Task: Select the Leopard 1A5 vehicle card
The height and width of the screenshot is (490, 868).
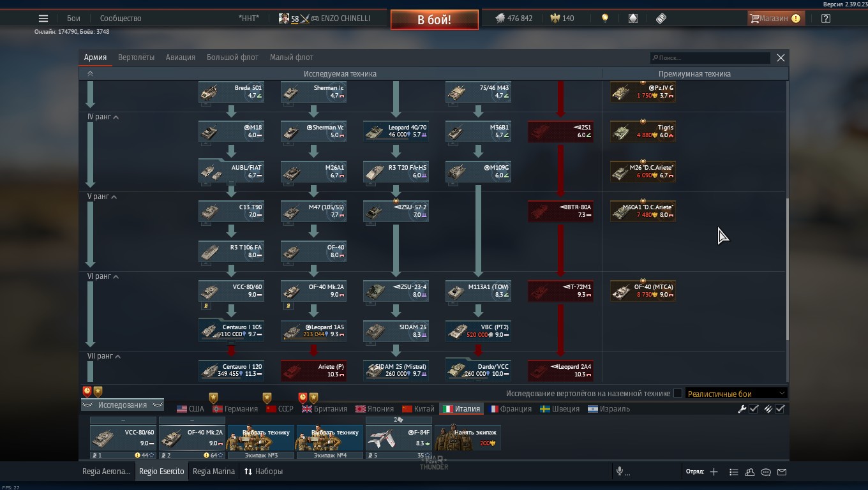Action: point(313,330)
